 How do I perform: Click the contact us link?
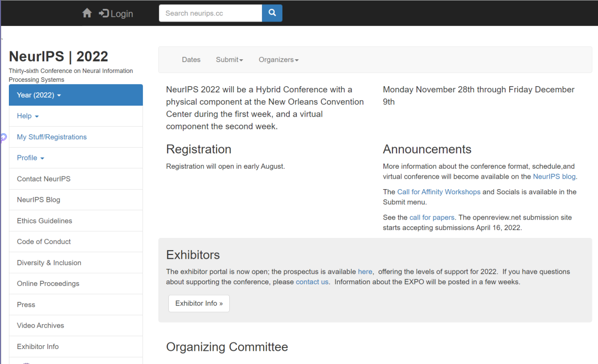point(312,282)
